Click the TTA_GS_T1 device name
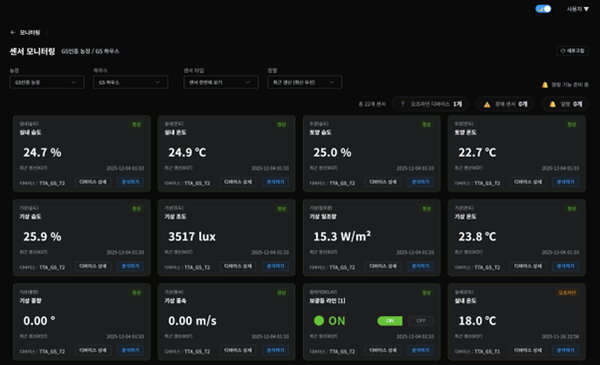This screenshot has width=600, height=365. click(487, 352)
